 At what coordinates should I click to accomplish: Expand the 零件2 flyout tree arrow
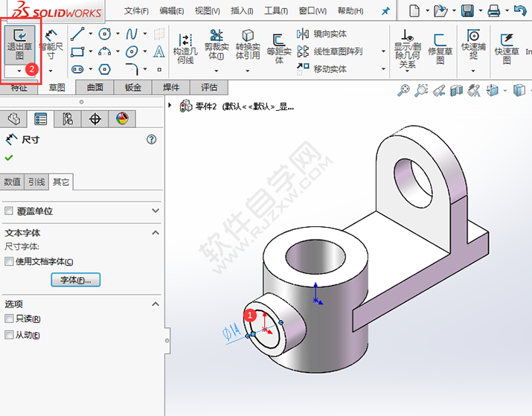(170, 105)
